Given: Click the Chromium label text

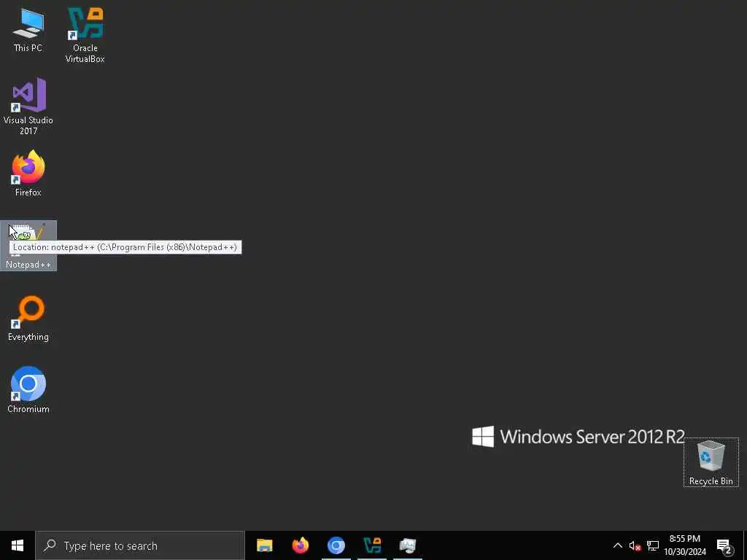Looking at the screenshot, I should pyautogui.click(x=28, y=409).
